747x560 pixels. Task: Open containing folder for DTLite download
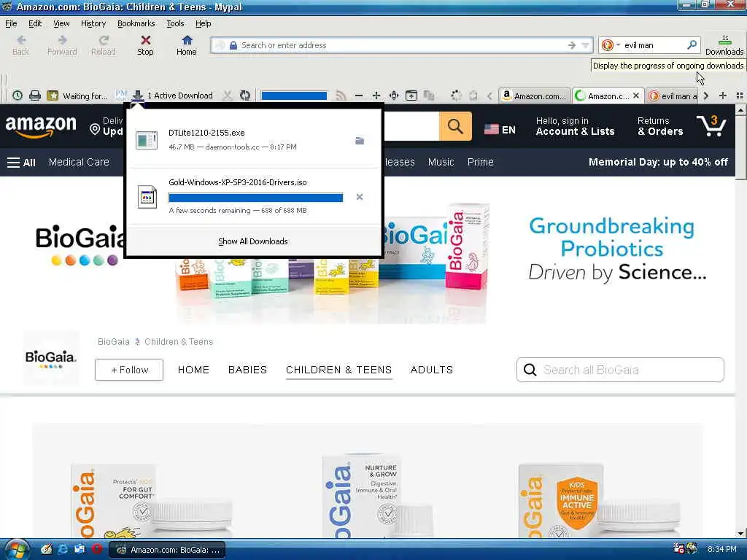click(x=360, y=141)
